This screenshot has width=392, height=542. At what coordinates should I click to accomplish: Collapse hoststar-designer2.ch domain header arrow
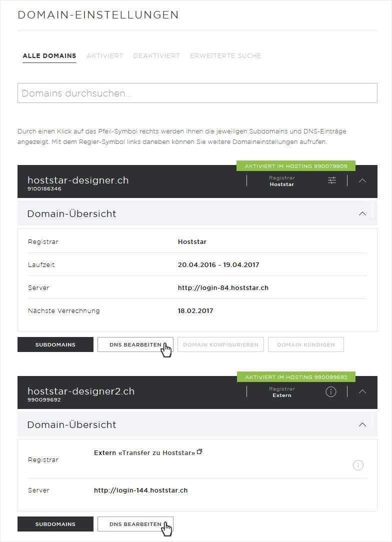point(362,391)
